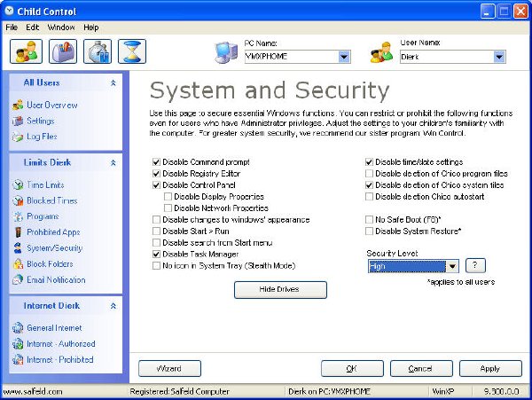532x400 pixels.
Task: Open the User Overview link
Action: (x=52, y=106)
